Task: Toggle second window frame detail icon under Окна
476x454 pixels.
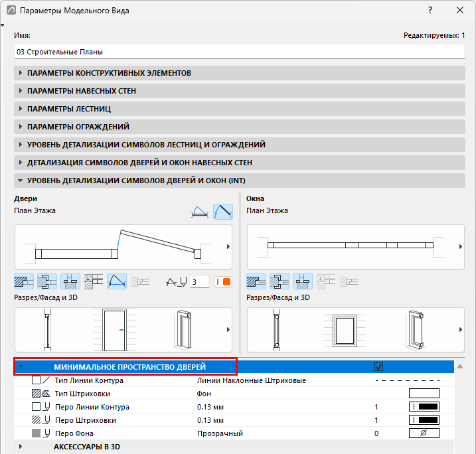Action: pos(279,281)
